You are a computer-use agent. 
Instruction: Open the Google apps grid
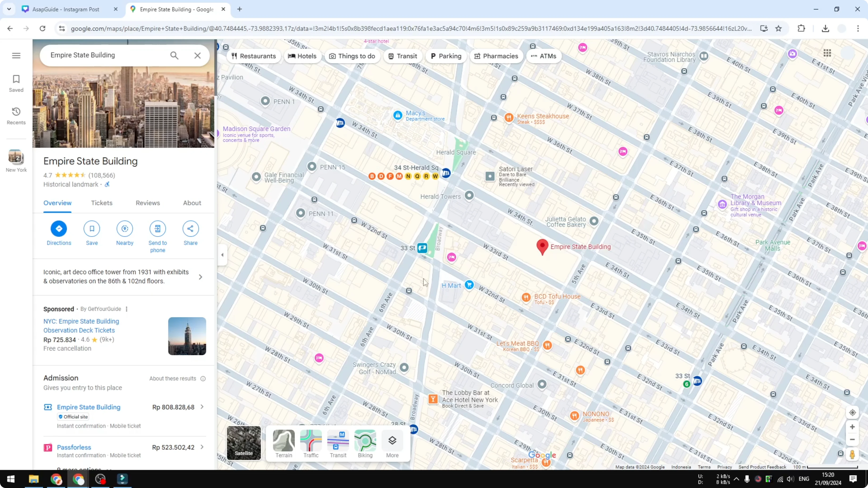click(827, 53)
